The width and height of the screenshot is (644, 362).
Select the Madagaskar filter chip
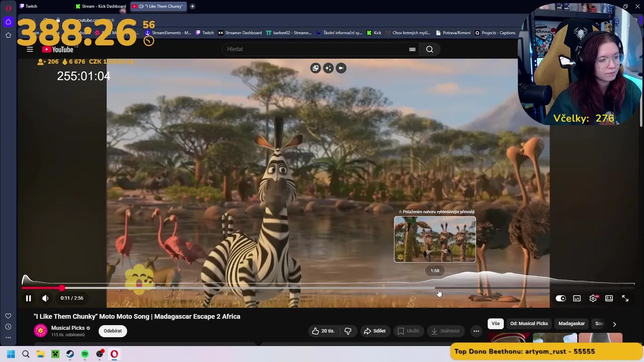(x=572, y=324)
